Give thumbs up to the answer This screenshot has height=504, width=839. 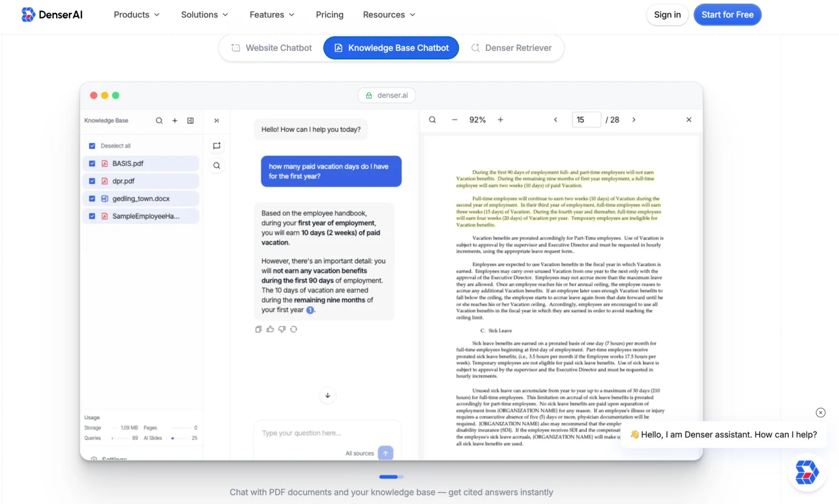pos(270,329)
